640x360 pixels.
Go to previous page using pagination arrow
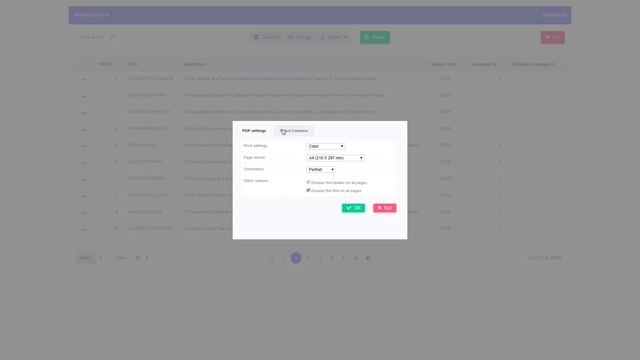point(284,258)
